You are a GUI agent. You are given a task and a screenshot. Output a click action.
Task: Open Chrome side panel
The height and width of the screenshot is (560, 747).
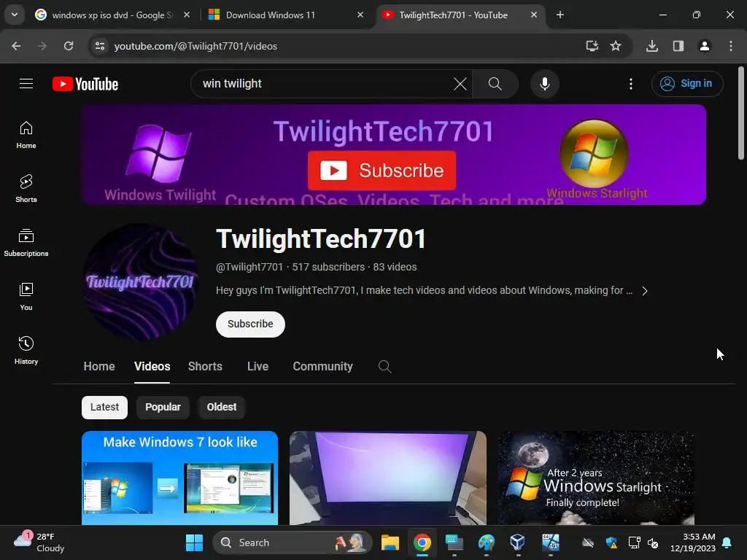(x=678, y=46)
